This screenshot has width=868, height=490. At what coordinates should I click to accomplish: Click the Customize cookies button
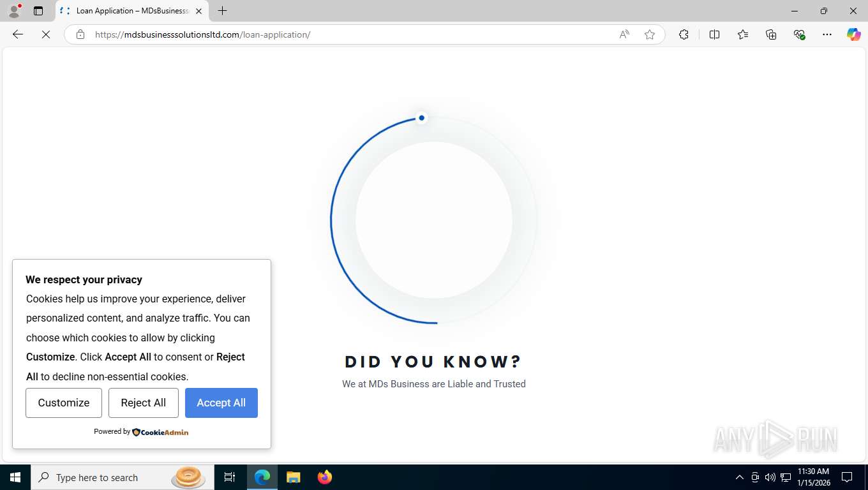pos(64,403)
